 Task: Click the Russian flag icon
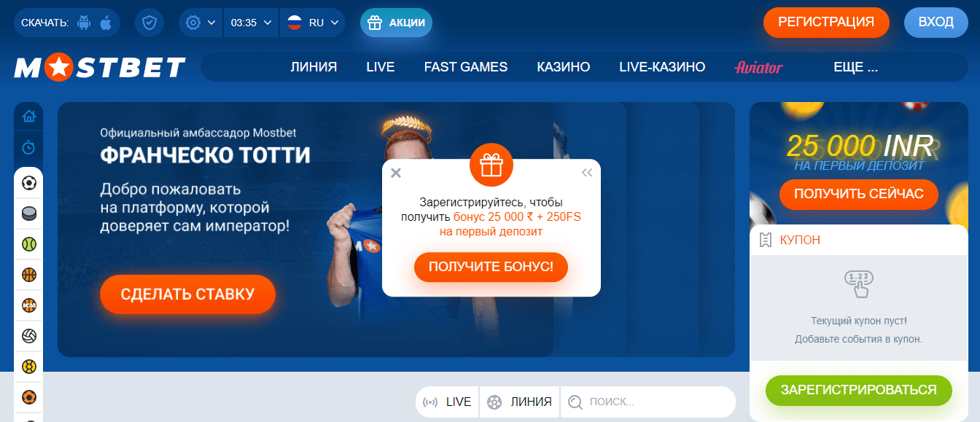[295, 23]
